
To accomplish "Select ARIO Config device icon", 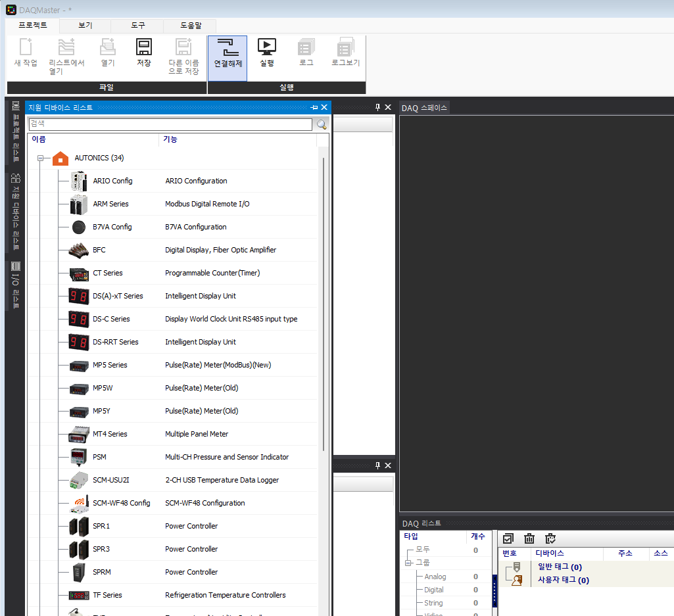I will pos(79,181).
